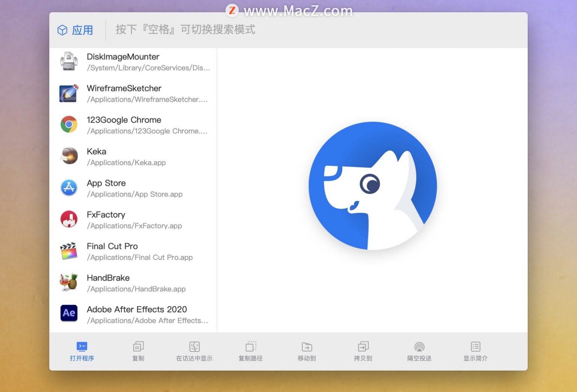
Task: Click the DiskImageMounter app icon
Action: (x=69, y=61)
